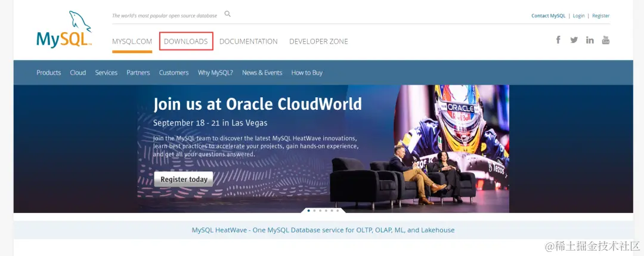The width and height of the screenshot is (644, 256).
Task: Open the Products menu
Action: click(48, 73)
